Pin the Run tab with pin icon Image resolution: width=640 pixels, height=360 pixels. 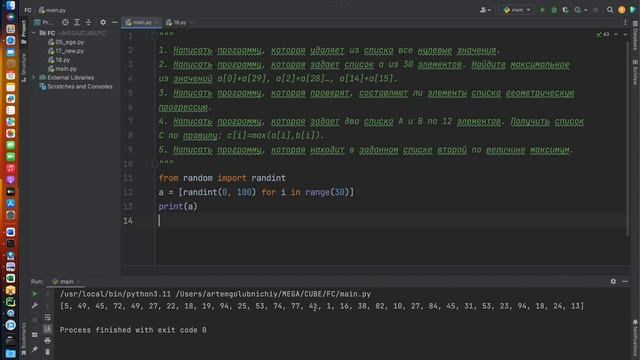pyautogui.click(x=35, y=349)
